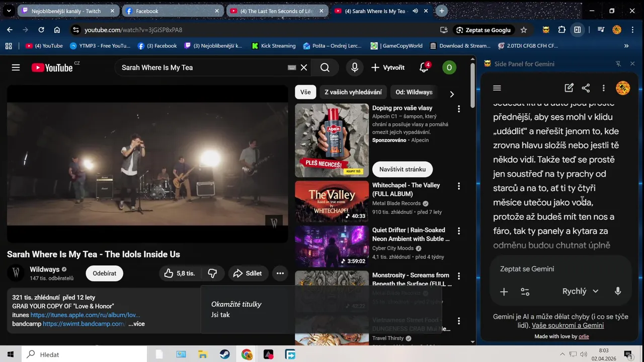This screenshot has width=644, height=362.
Task: Open the Kick Streaming bookmark
Action: pos(273,46)
